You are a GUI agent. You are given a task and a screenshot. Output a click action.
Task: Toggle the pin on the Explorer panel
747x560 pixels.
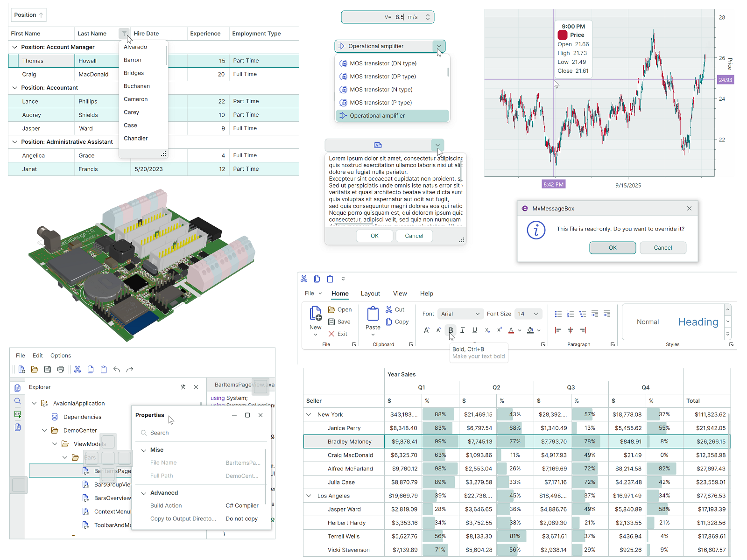(183, 387)
